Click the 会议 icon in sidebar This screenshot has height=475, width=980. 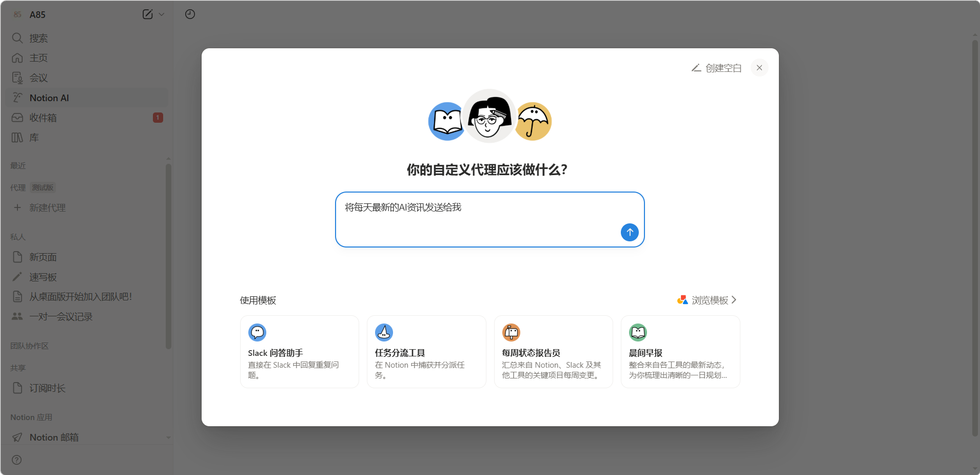coord(17,78)
